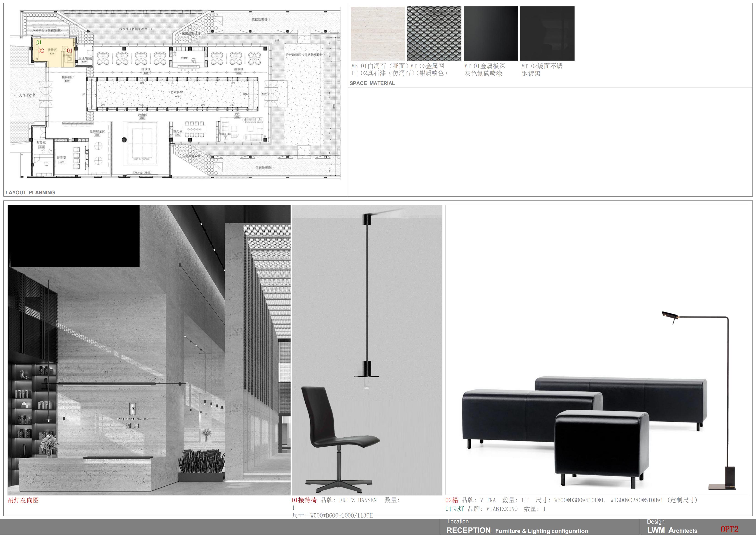Click the green 01 marker on floor plan

click(x=39, y=43)
